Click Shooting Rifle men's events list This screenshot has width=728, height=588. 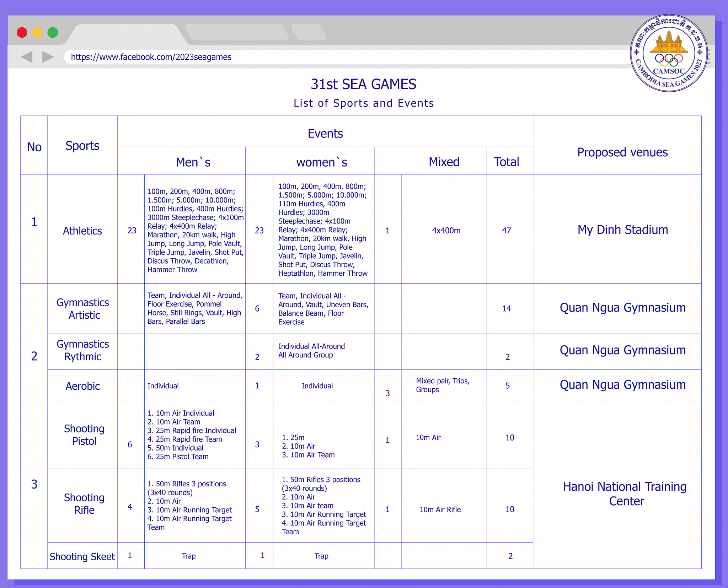190,505
